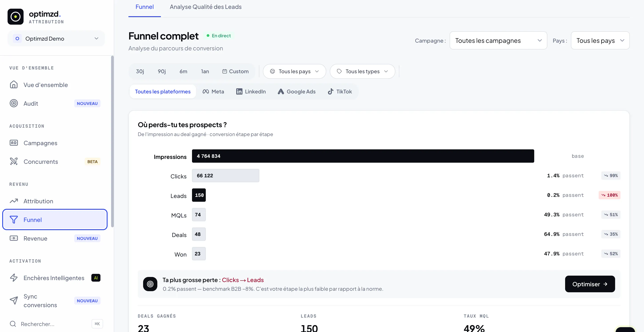Click the Clicks bar 66 122

(226, 176)
